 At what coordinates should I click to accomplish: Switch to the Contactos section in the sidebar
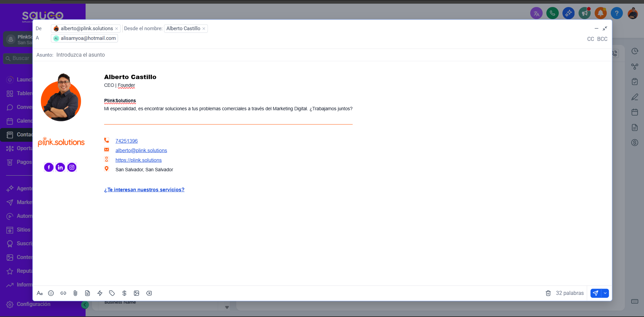click(21, 134)
